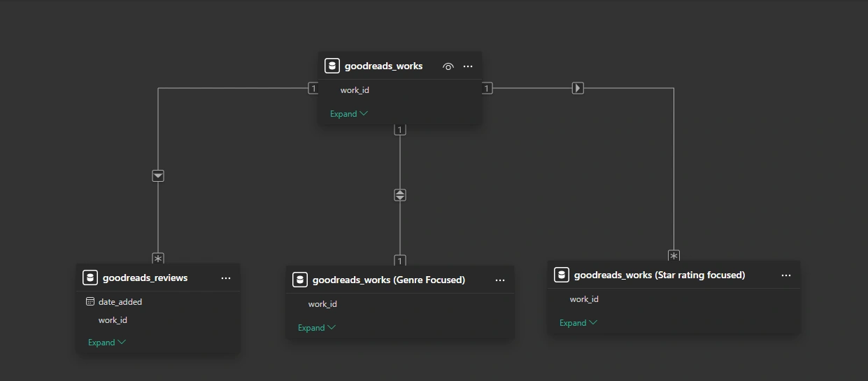Open more options for Genre Focused table
The height and width of the screenshot is (381, 868).
pos(500,280)
